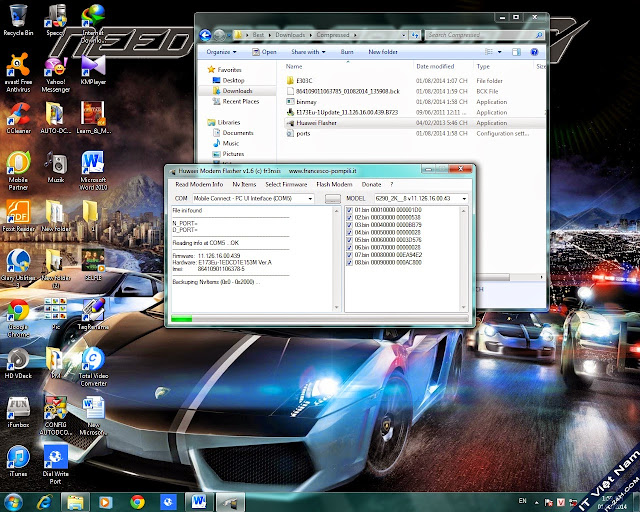Launch Total Video Converter shortcut
The width and height of the screenshot is (640, 512).
point(93,367)
